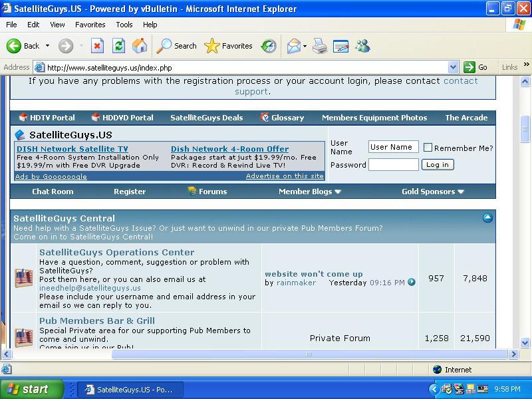This screenshot has height=399, width=532.
Task: Open the View menu
Action: (x=57, y=25)
